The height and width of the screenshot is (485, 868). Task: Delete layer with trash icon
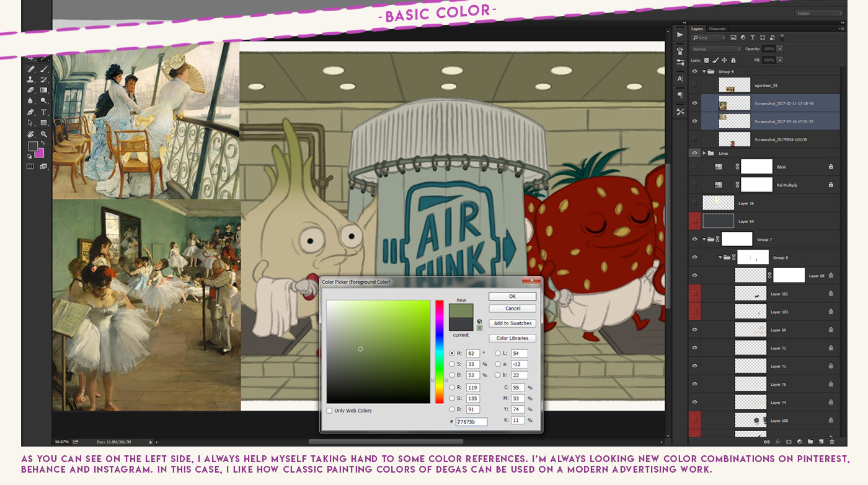832,442
